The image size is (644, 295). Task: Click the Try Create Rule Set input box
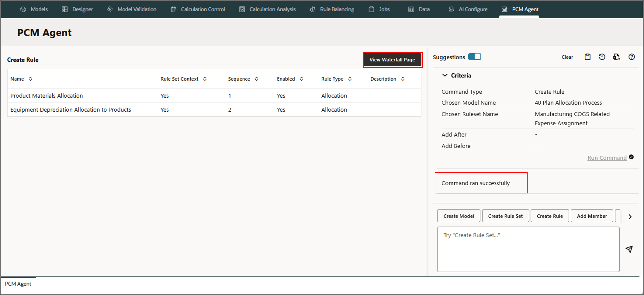(528, 249)
